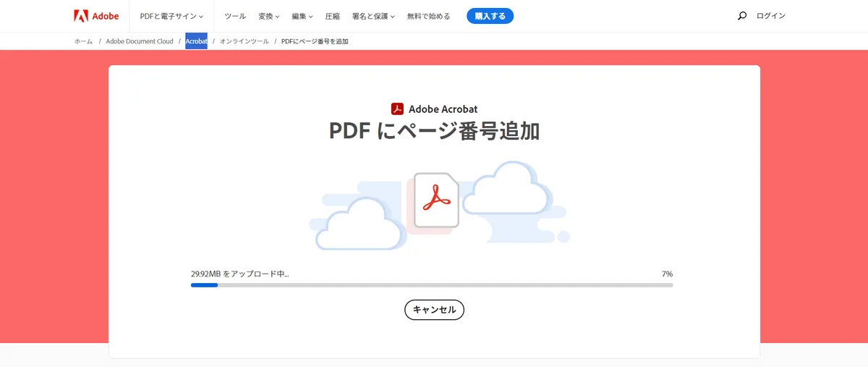Click the PDF file icon illustration

[436, 201]
